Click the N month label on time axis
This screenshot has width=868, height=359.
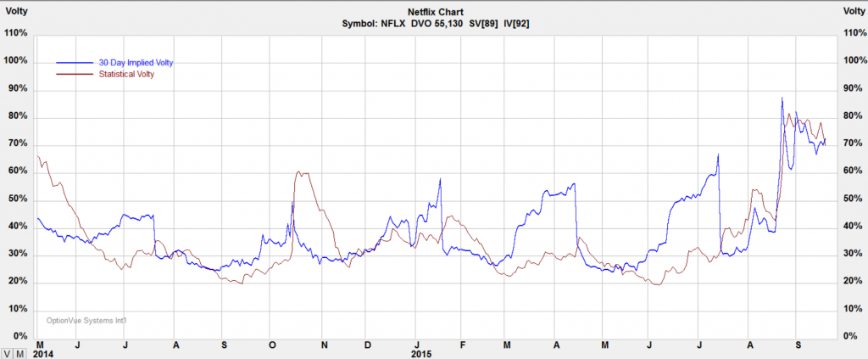point(325,345)
